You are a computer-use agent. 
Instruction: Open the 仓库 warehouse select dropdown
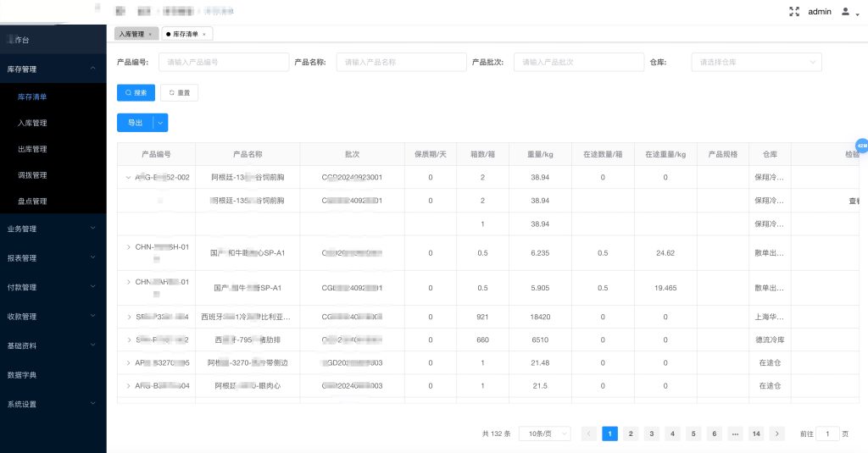tap(756, 62)
